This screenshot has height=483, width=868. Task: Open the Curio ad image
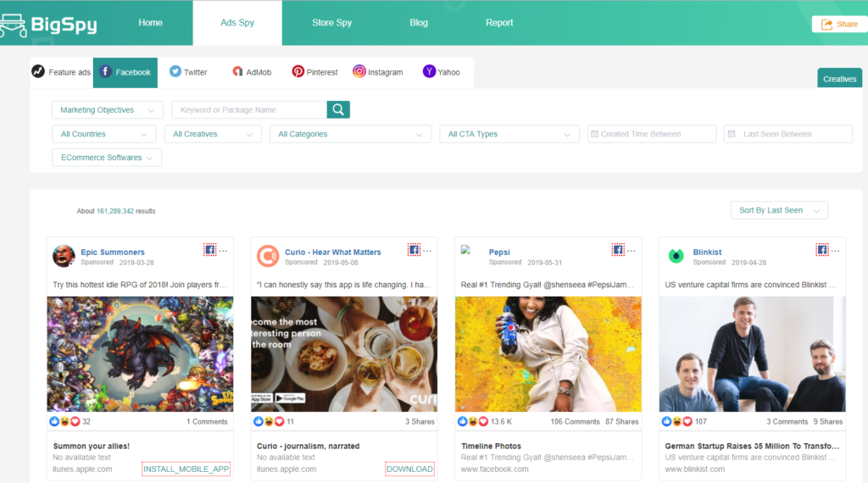pyautogui.click(x=344, y=354)
